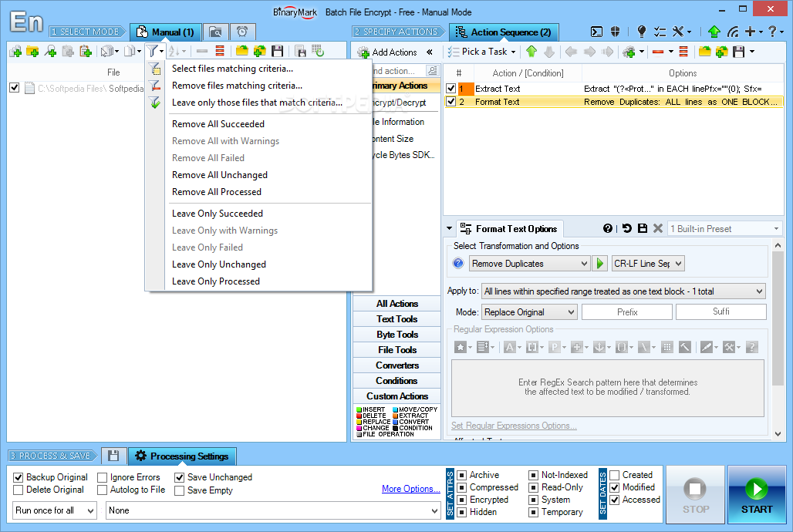Open the CR-LF Line Separator dropdown
The width and height of the screenshot is (793, 532).
(648, 264)
